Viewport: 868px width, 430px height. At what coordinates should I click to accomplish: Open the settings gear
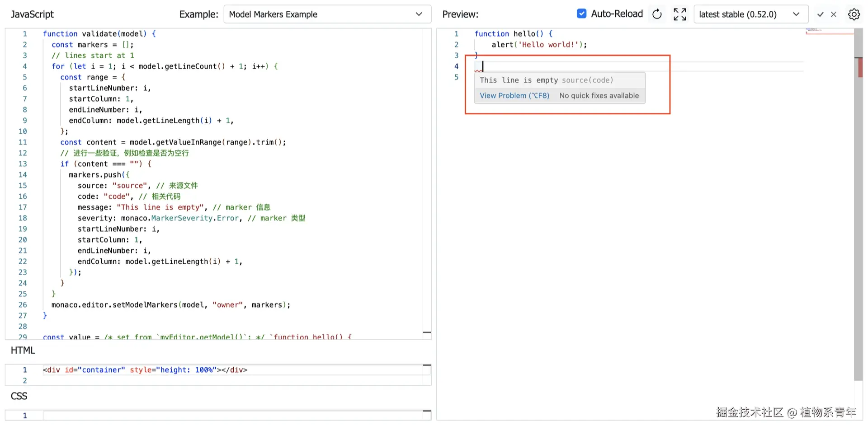854,14
